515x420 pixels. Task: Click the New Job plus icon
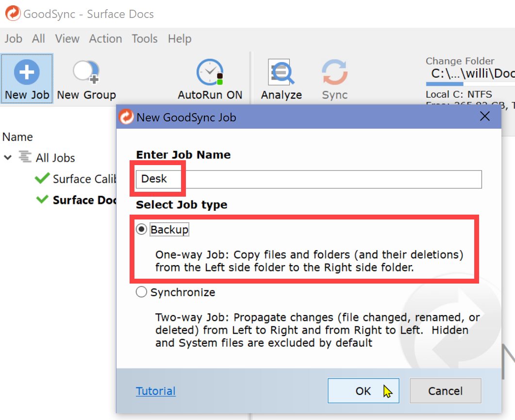27,72
